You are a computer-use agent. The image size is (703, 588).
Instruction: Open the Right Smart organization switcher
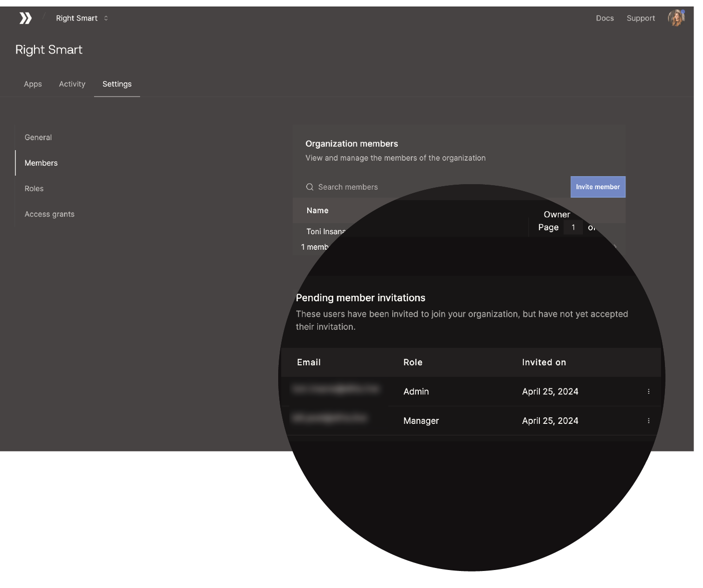(x=82, y=18)
